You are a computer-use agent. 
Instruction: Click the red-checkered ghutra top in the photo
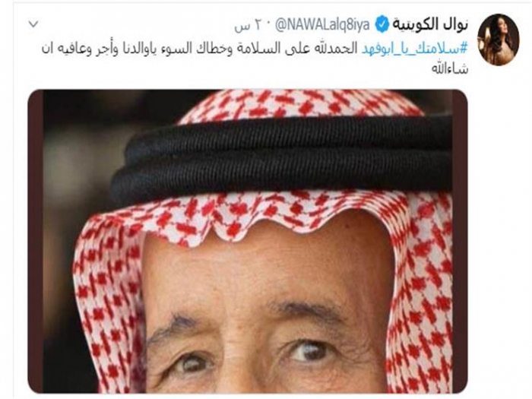299,104
